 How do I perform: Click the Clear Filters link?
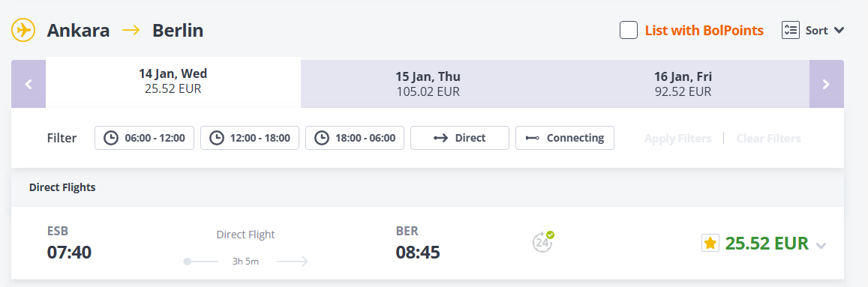point(768,138)
